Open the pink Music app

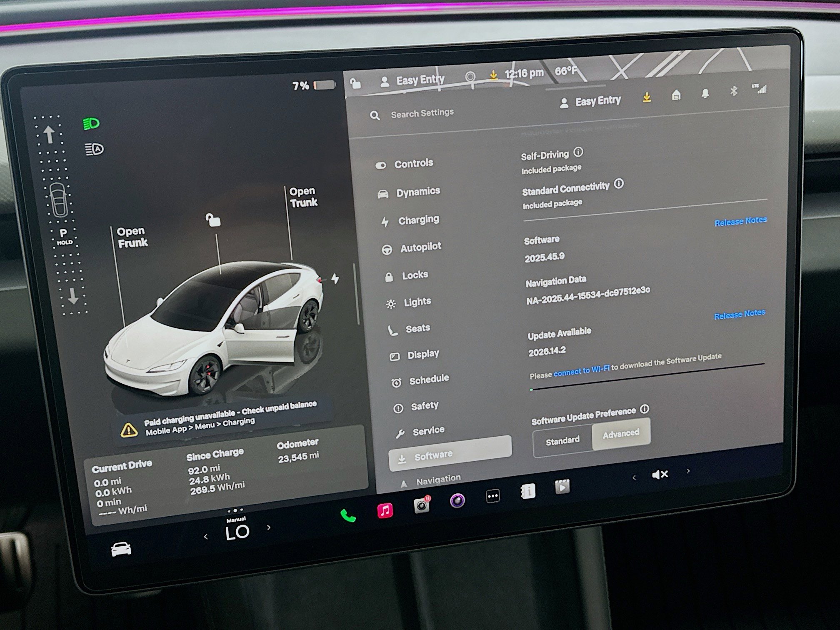(x=385, y=510)
